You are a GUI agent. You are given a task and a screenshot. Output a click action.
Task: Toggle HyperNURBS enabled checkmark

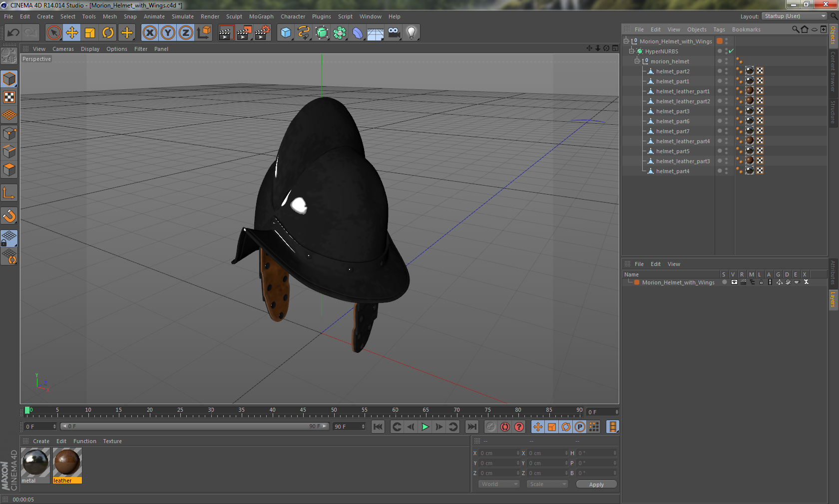coord(731,51)
